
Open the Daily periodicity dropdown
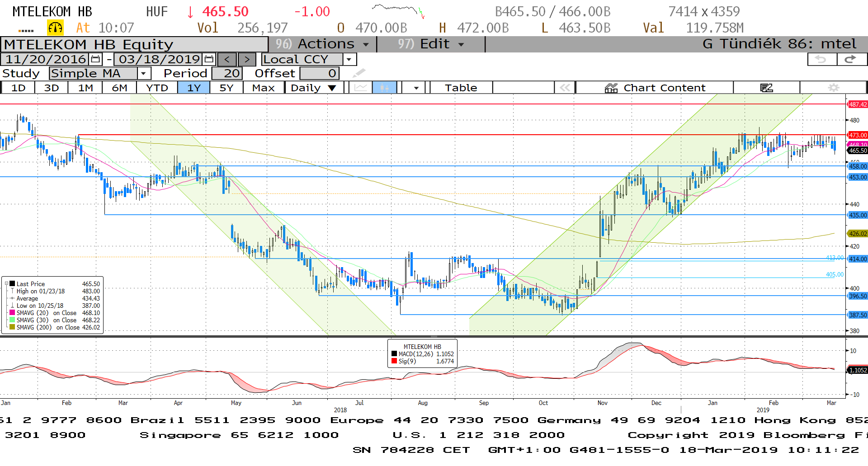click(314, 88)
